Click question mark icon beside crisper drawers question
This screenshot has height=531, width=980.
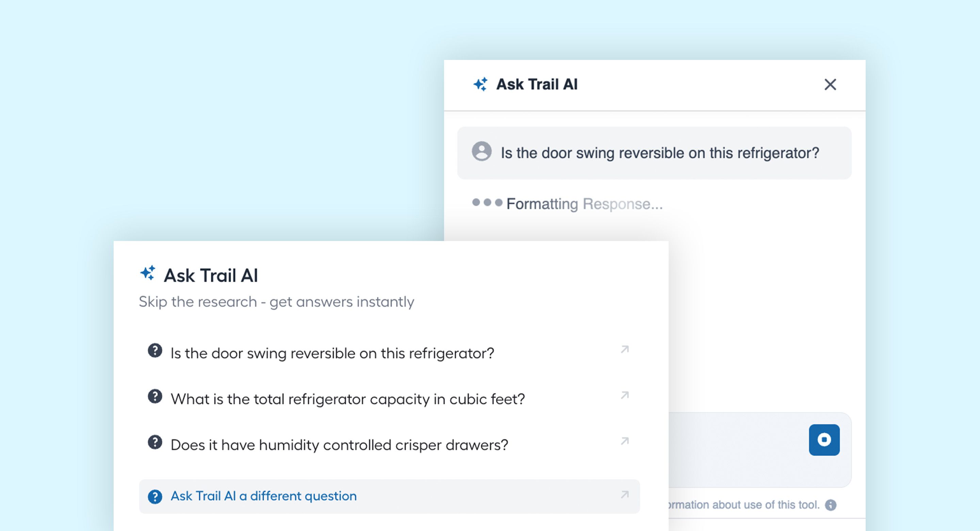(x=155, y=442)
